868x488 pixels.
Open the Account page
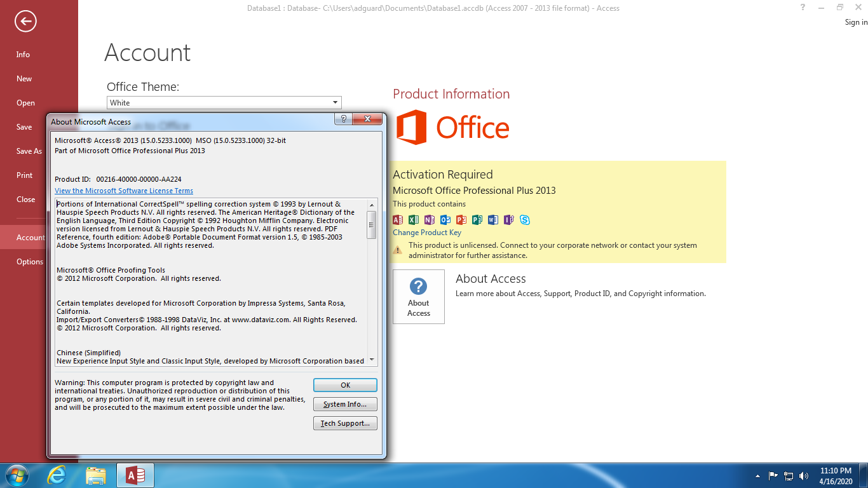coord(31,238)
